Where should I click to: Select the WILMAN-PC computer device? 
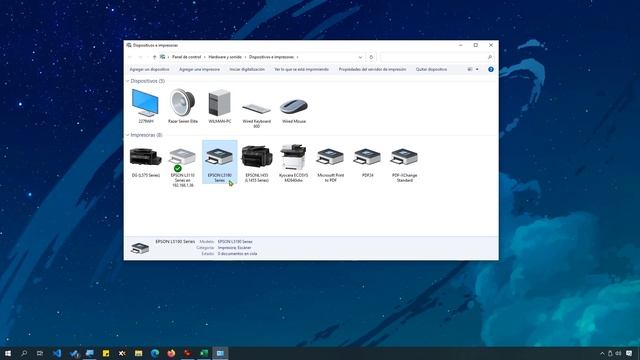[x=220, y=103]
